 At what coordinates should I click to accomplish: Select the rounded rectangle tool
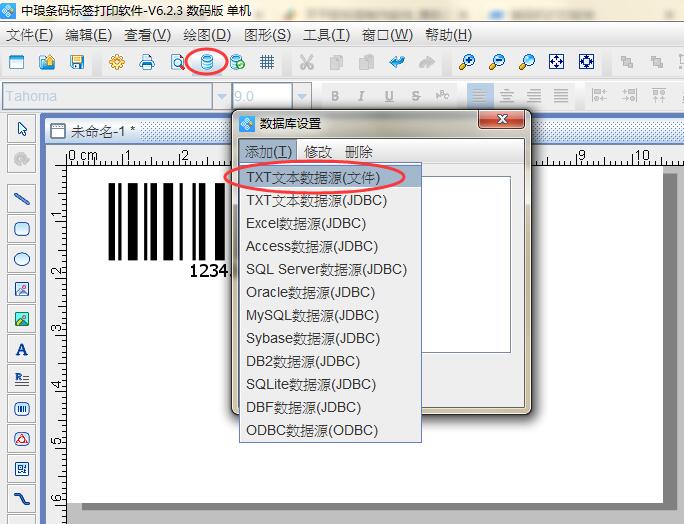22,229
